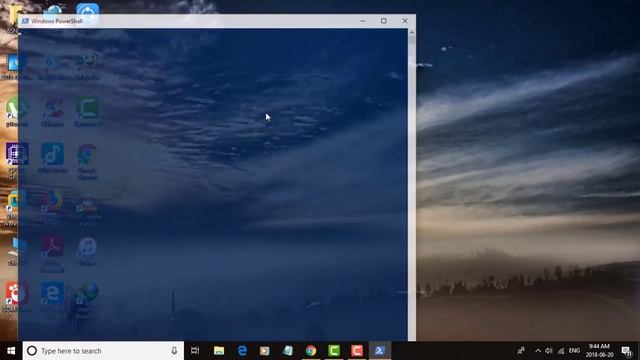Viewport: 640px width, 360px height.
Task: Click the PowerShell scrollbar up arrow
Action: (411, 32)
